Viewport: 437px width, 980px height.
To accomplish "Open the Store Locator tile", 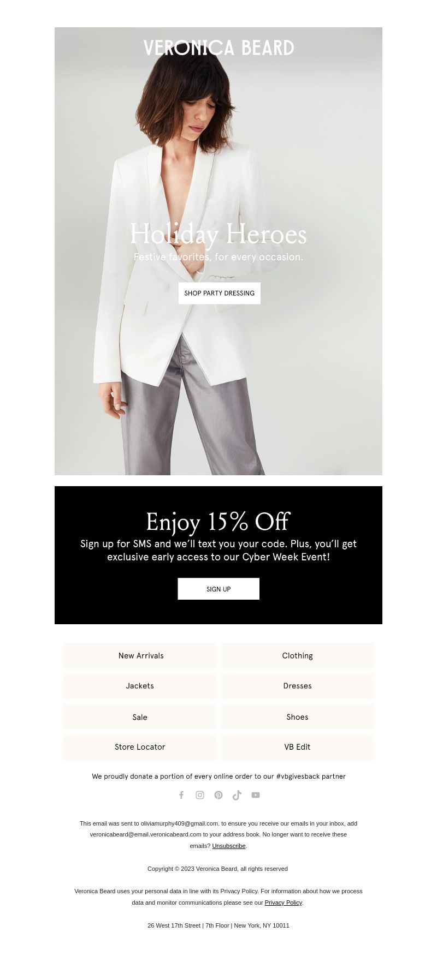I will [x=140, y=747].
